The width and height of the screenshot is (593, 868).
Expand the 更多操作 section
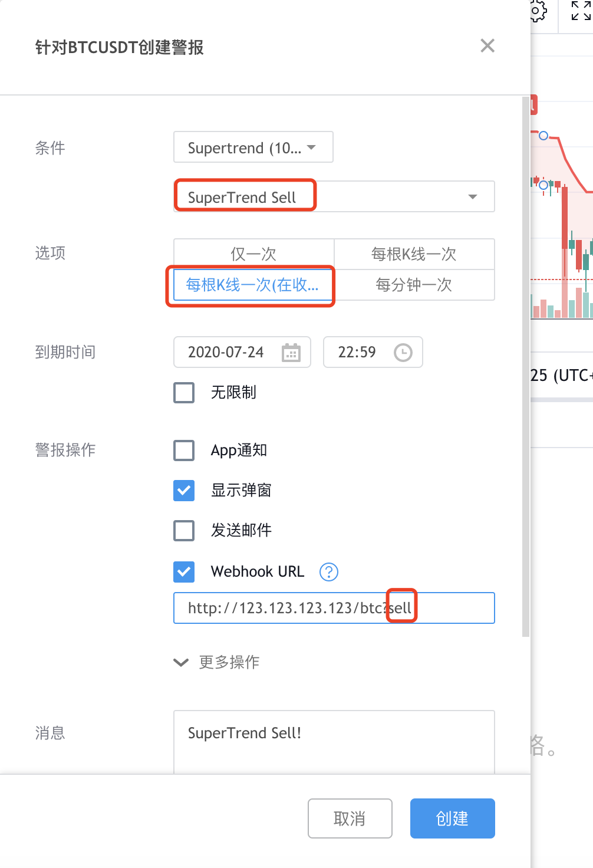click(217, 662)
